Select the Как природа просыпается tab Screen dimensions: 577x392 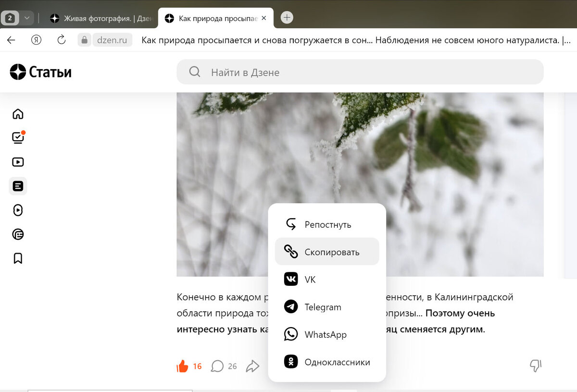tap(215, 18)
